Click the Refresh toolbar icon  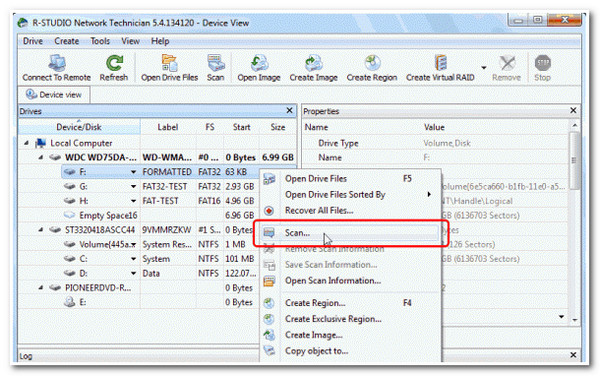[114, 68]
